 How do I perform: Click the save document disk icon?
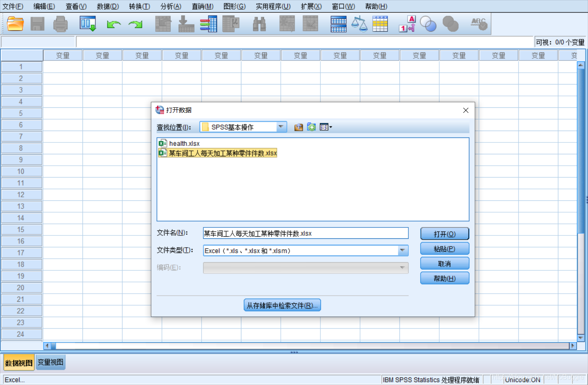click(x=38, y=24)
